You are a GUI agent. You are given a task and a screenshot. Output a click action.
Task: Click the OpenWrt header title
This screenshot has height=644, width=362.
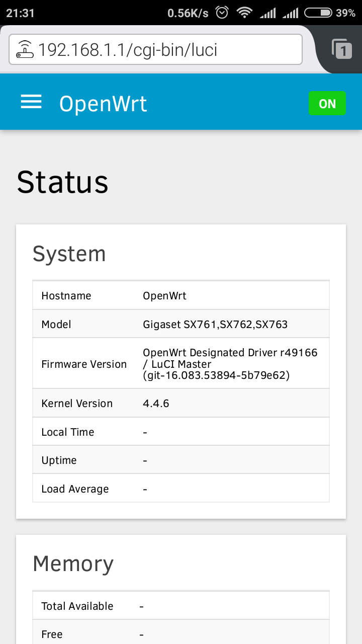coord(103,104)
